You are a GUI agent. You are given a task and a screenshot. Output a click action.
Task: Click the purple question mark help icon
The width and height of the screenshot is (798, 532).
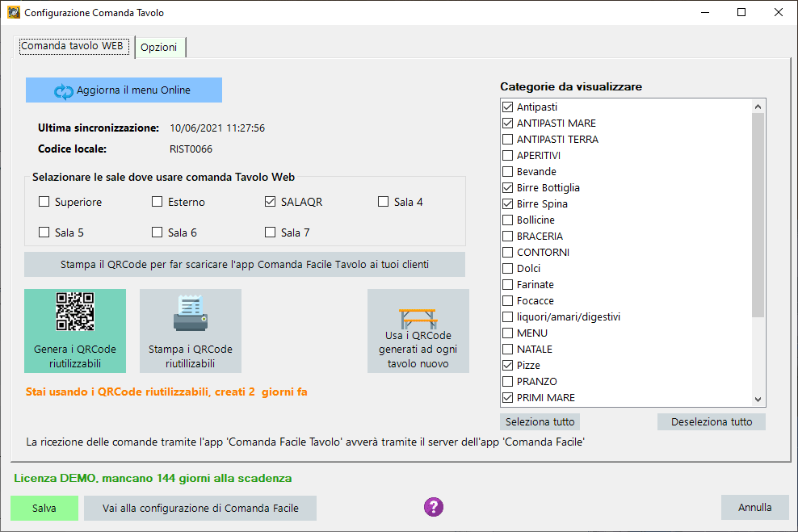pos(434,507)
